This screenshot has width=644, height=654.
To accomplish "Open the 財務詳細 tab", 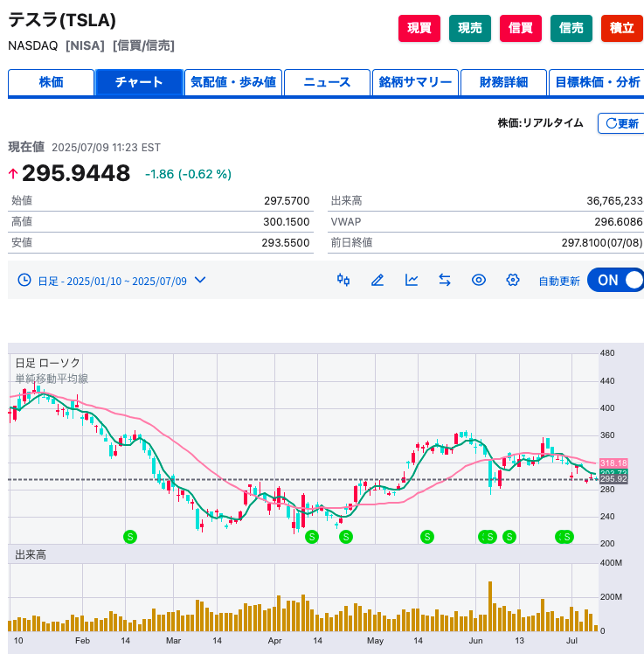I will tap(503, 82).
